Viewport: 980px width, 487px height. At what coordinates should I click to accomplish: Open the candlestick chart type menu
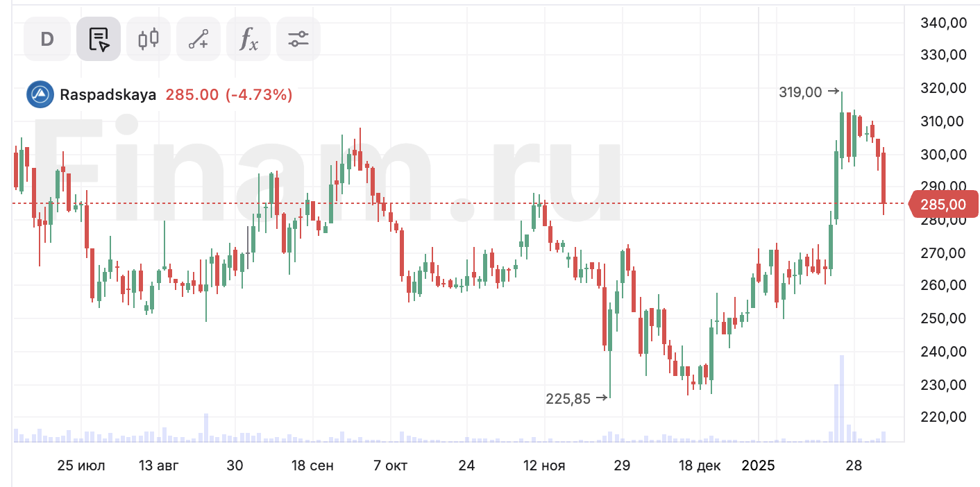click(149, 39)
